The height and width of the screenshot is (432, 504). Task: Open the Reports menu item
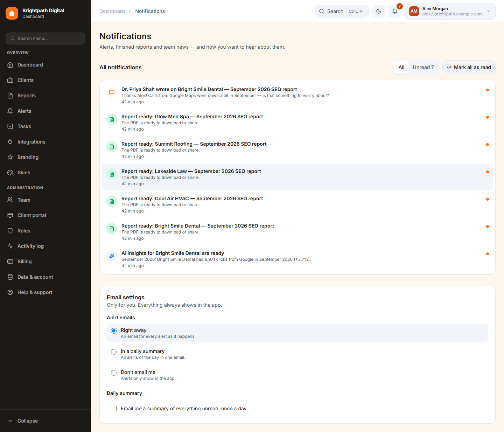pos(45,96)
